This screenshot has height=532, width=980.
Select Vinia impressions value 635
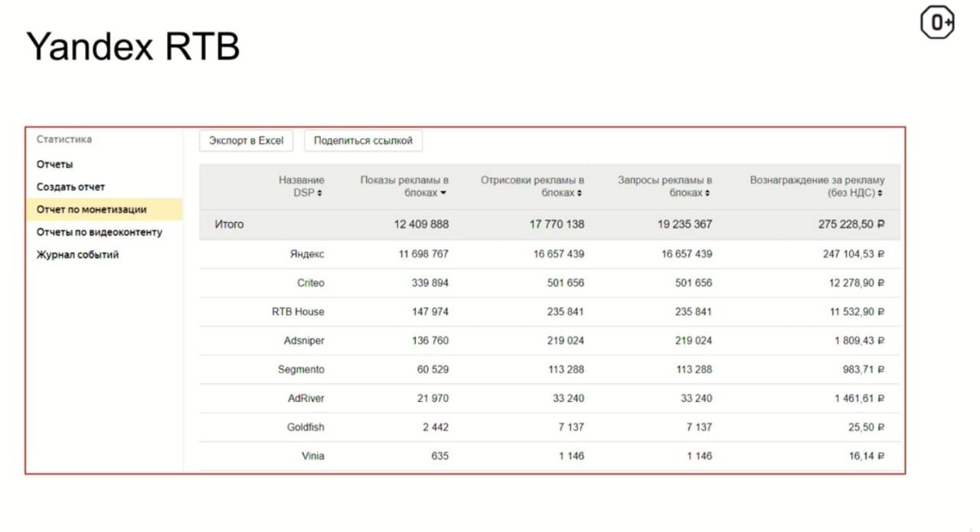point(439,455)
